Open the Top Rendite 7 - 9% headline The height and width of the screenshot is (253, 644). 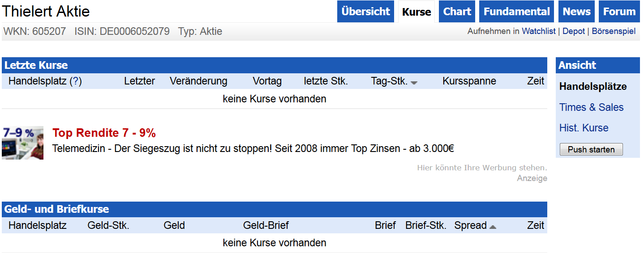(x=104, y=133)
